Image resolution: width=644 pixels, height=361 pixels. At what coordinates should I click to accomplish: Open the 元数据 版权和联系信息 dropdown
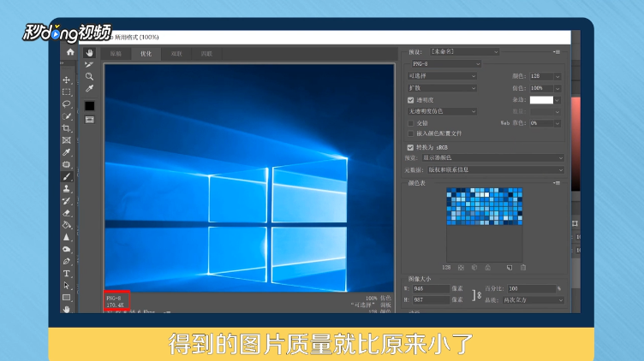496,169
